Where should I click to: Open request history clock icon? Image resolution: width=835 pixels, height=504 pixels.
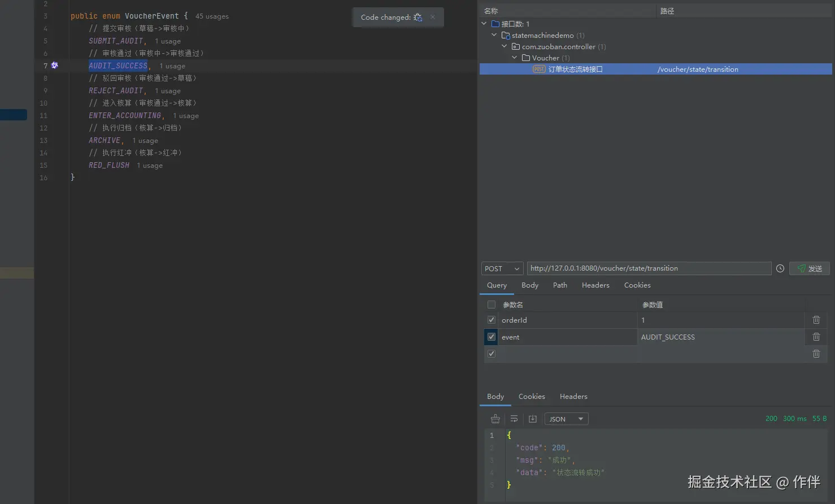coord(780,268)
